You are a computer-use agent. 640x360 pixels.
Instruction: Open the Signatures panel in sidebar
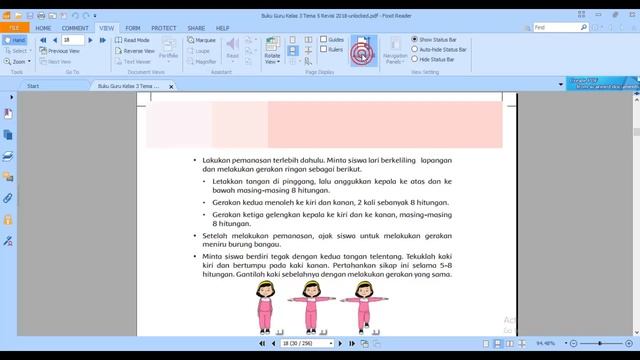click(8, 241)
